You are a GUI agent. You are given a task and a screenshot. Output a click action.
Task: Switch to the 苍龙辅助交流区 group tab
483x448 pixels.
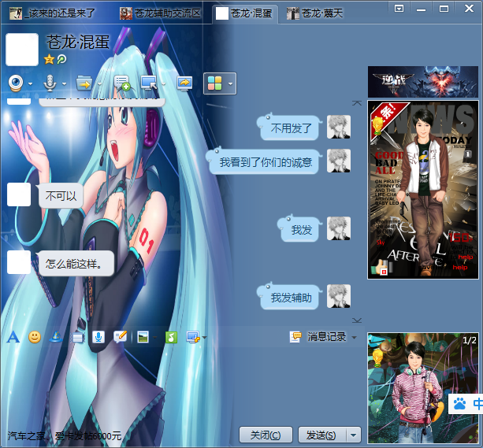(160, 13)
